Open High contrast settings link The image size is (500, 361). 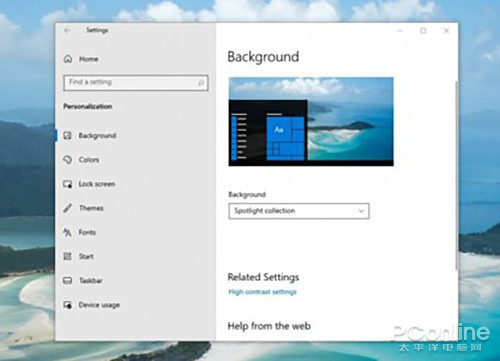[262, 292]
